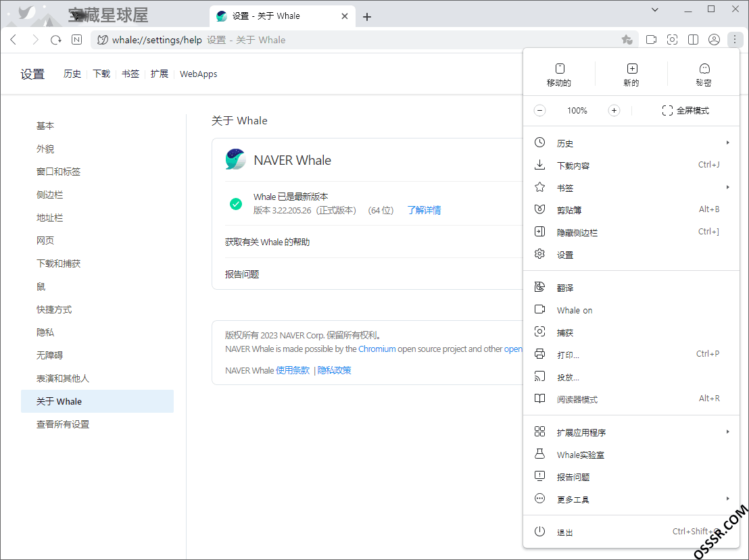The image size is (749, 560).
Task: Select 窗口和标签 in settings sidebar
Action: click(x=97, y=172)
